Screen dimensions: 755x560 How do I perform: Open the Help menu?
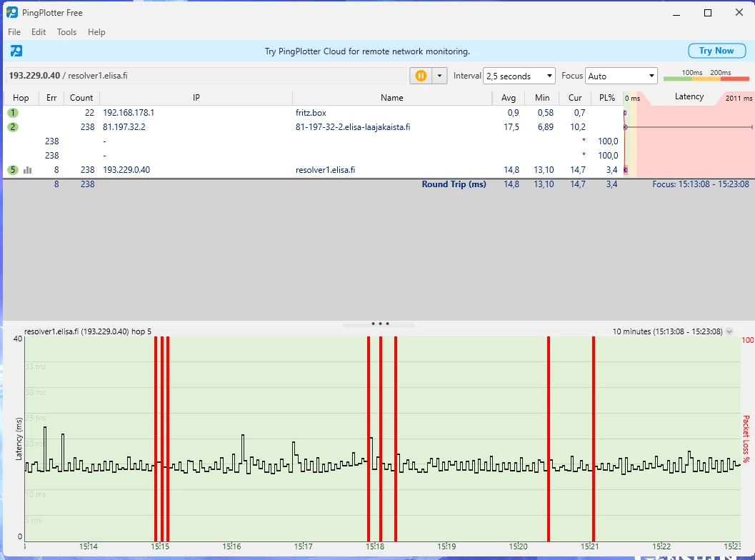tap(96, 32)
